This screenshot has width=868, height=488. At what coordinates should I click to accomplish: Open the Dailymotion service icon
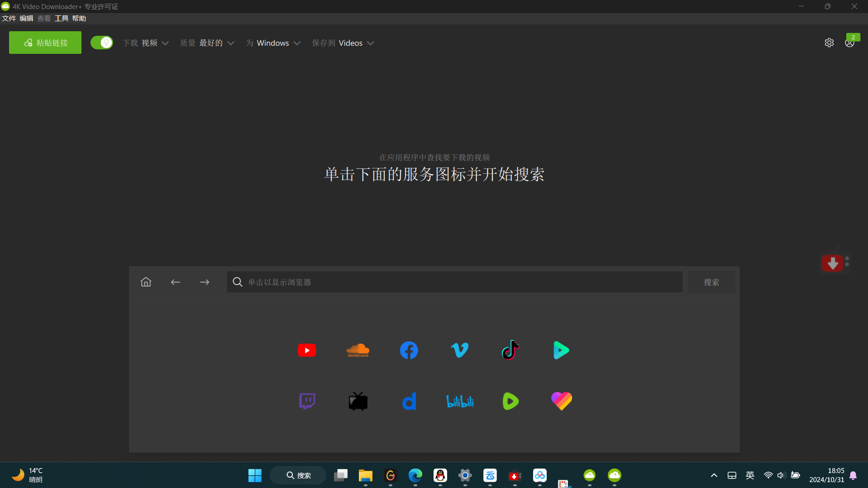[x=409, y=401]
